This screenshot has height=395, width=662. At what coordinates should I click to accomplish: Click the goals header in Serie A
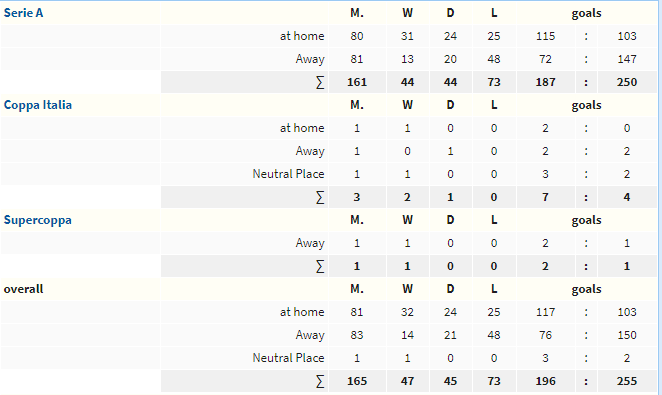[x=586, y=14]
